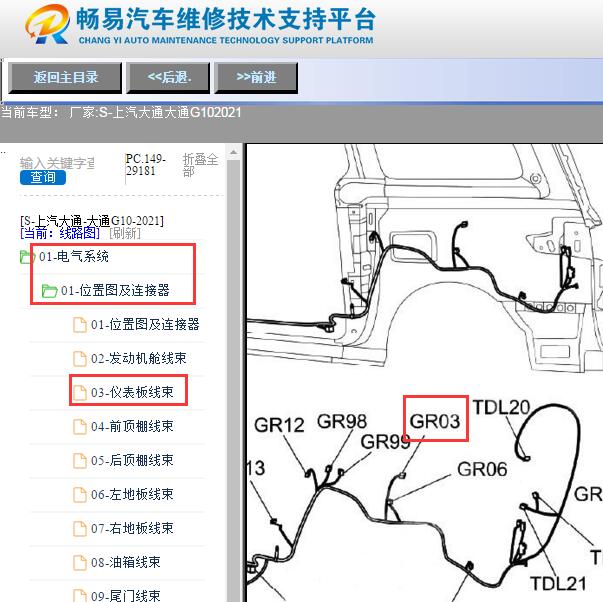Select the 01-电气系统 tree node
Image resolution: width=603 pixels, height=602 pixels.
tap(74, 257)
